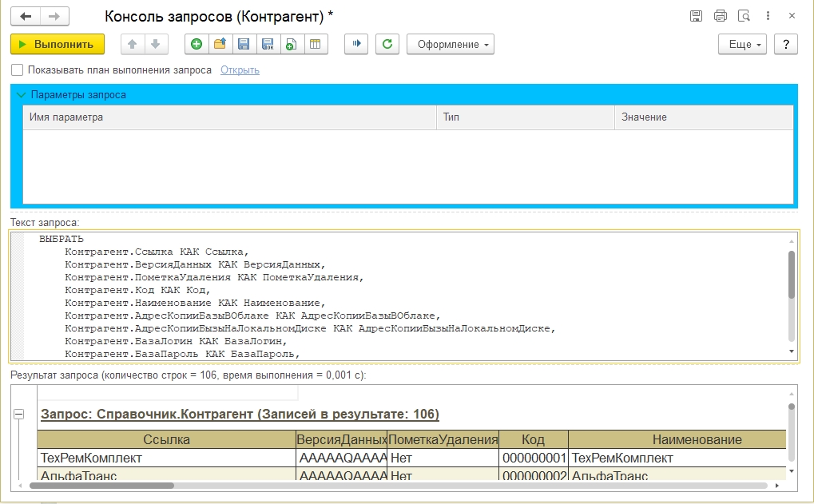Image resolution: width=814 pixels, height=504 pixels.
Task: Click the Значение column header
Action: 704,117
